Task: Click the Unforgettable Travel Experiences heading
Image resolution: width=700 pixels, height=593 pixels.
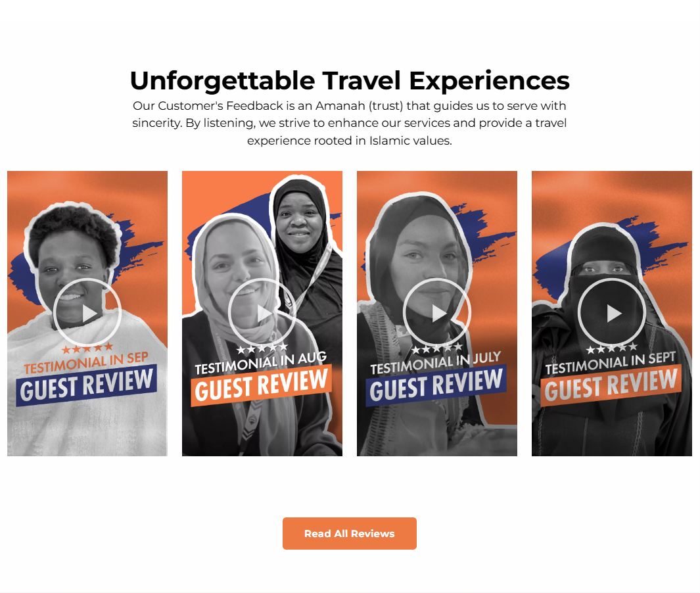Action: click(350, 81)
